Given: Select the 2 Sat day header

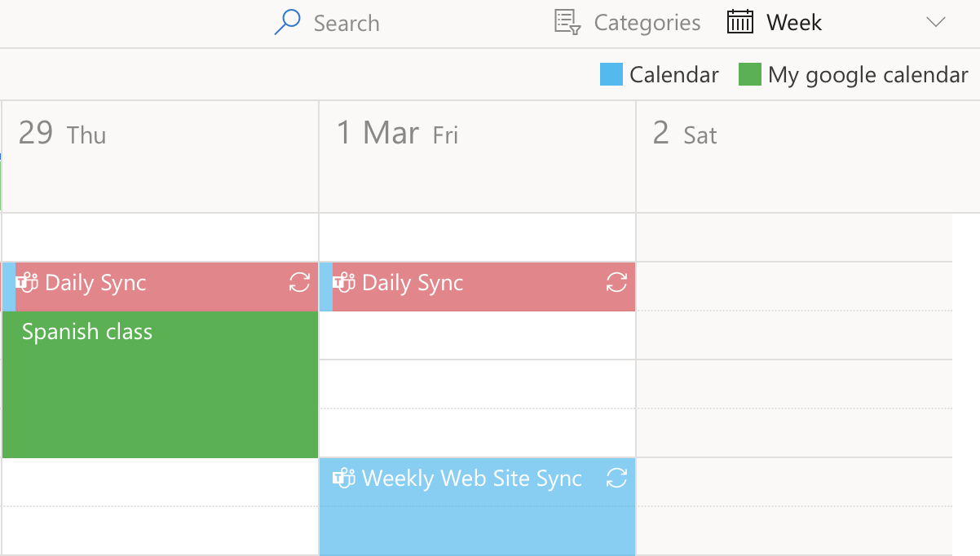Looking at the screenshot, I should pos(808,157).
